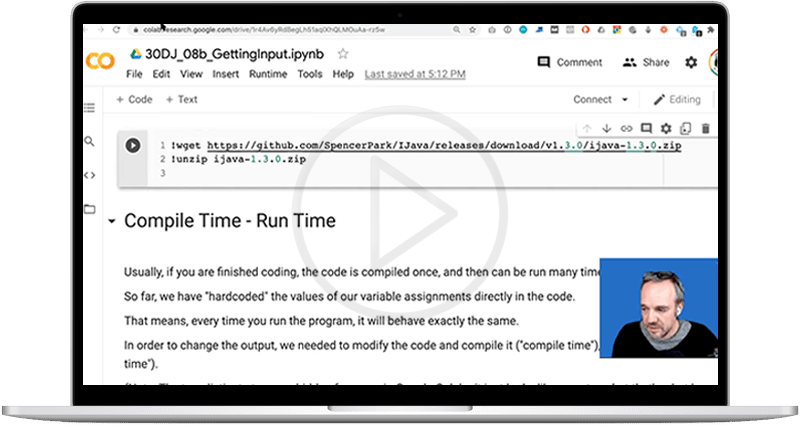Bookmark the page with the star icon
This screenshot has width=800, height=431.
[x=472, y=30]
